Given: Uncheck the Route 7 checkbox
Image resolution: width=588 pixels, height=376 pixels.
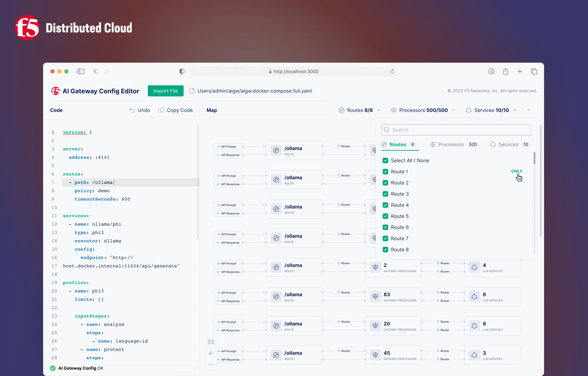Looking at the screenshot, I should pyautogui.click(x=385, y=239).
